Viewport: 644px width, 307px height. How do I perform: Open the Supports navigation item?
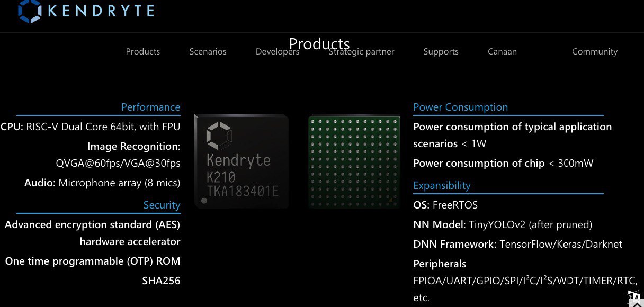point(441,51)
